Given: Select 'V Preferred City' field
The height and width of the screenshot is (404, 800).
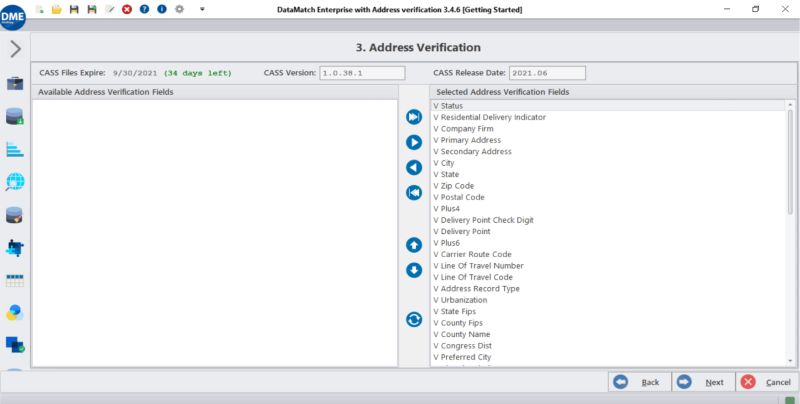Looking at the screenshot, I should 608,357.
